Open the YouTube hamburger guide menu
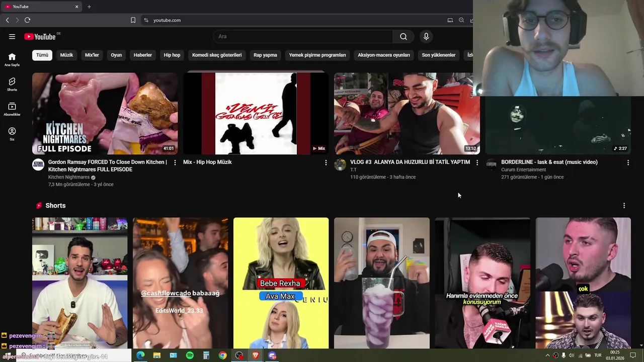This screenshot has width=644, height=362. (x=12, y=36)
